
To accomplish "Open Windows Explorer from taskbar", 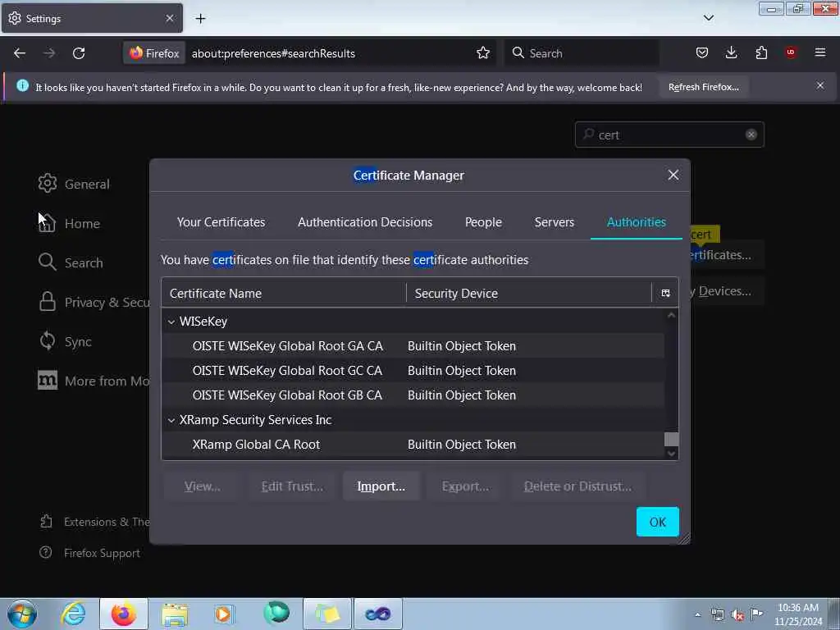I will [x=175, y=614].
